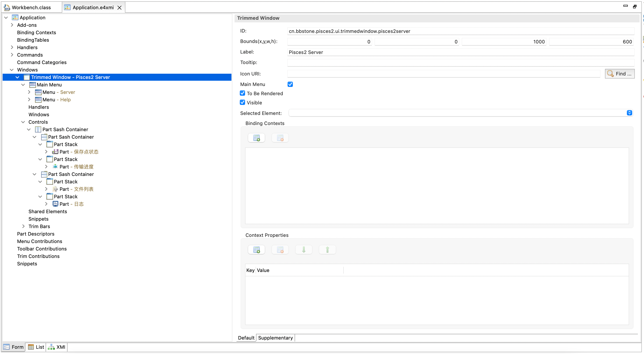This screenshot has width=644, height=354.
Task: Click green move-up arrow in Context Properties
Action: coord(327,250)
